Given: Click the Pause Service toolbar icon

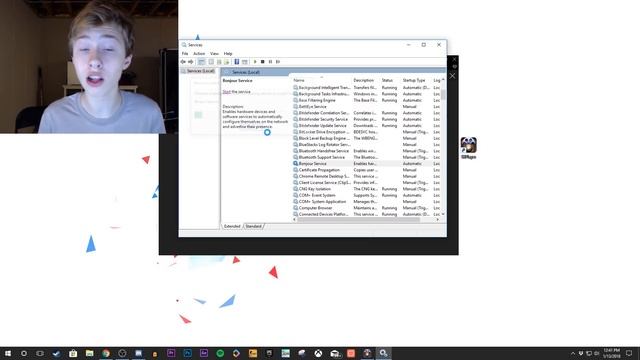Looking at the screenshot, I should [x=270, y=62].
